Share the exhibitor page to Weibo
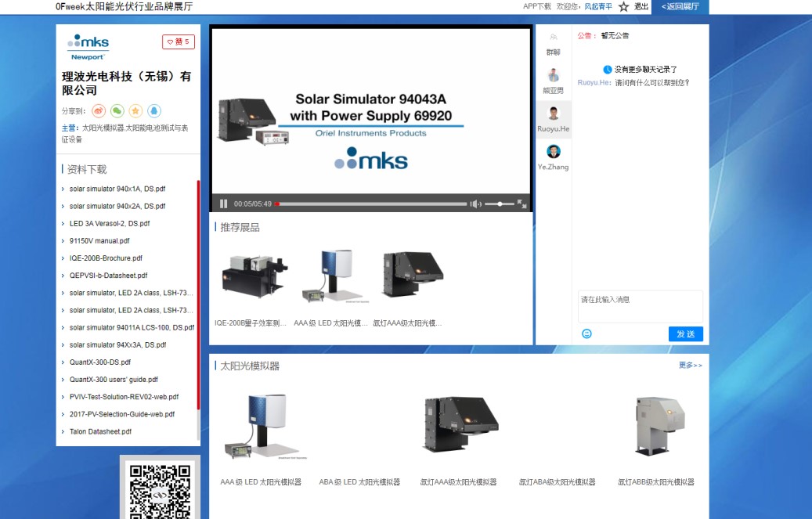The width and height of the screenshot is (812, 519). point(99,111)
